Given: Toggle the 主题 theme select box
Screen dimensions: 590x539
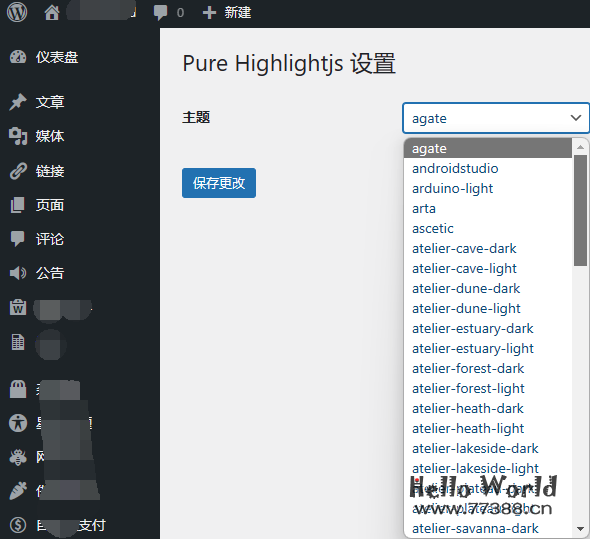Looking at the screenshot, I should click(496, 118).
